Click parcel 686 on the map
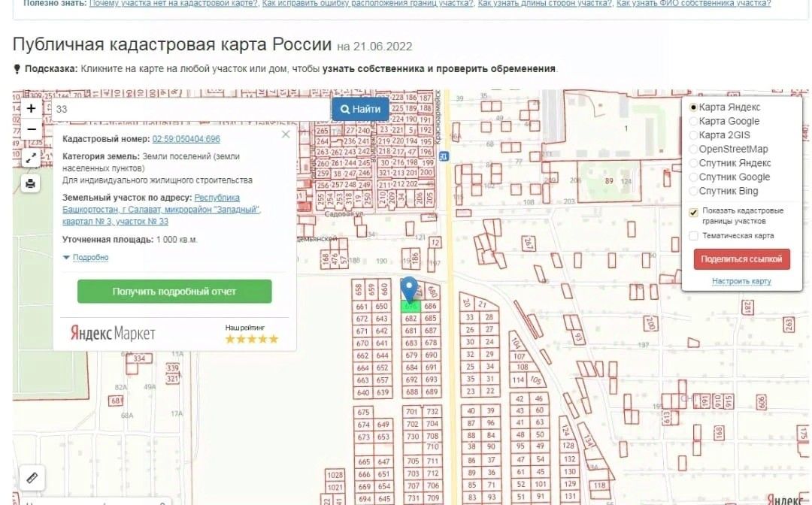This screenshot has width=812, height=505. coord(431,307)
